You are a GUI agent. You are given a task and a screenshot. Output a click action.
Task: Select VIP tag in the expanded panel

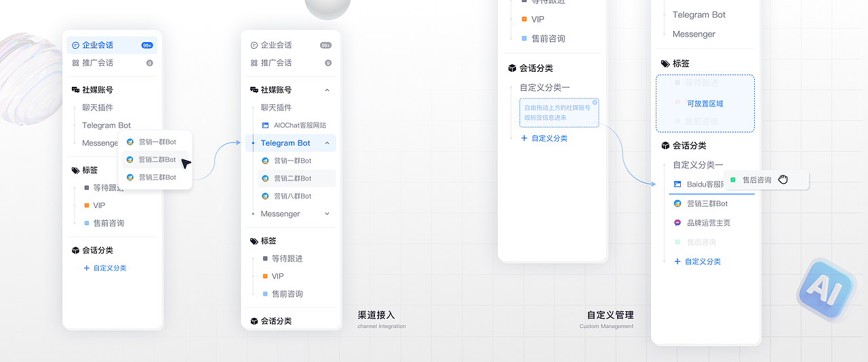[278, 277]
